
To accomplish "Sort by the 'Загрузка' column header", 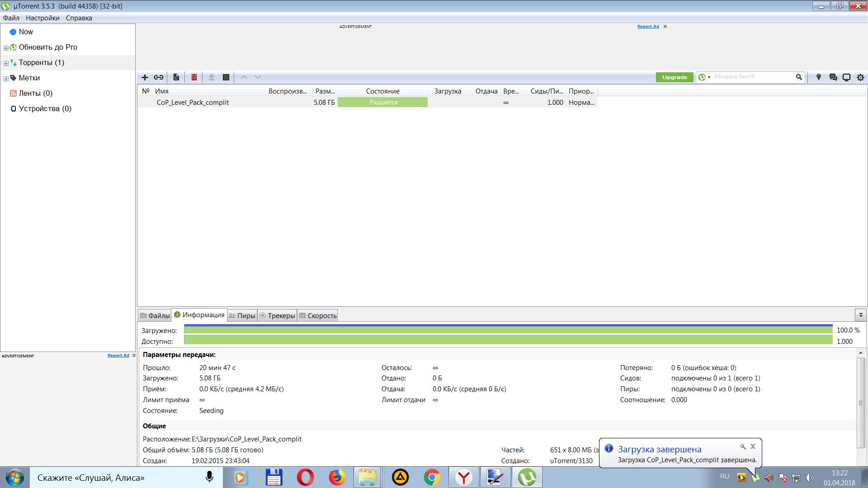I will 446,91.
